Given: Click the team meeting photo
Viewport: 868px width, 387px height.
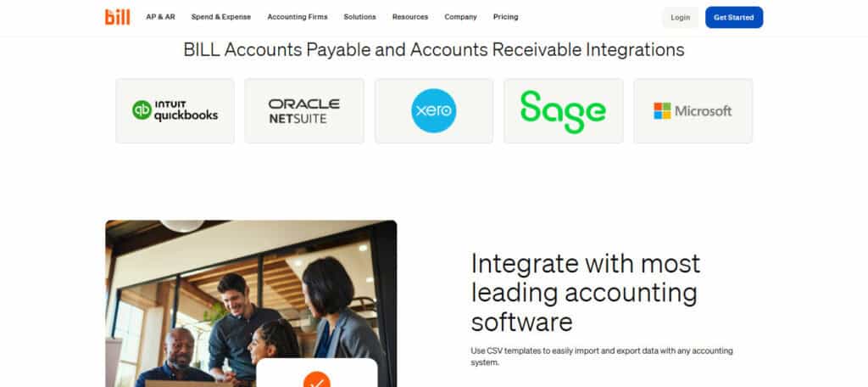Looking at the screenshot, I should [251, 303].
